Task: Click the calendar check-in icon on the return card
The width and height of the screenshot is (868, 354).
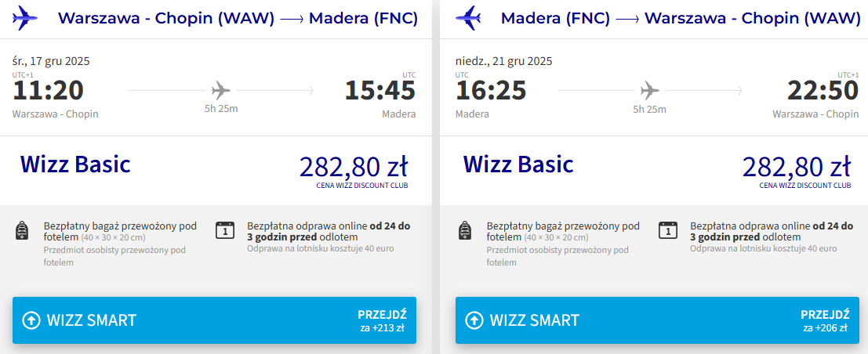Action: (x=667, y=230)
